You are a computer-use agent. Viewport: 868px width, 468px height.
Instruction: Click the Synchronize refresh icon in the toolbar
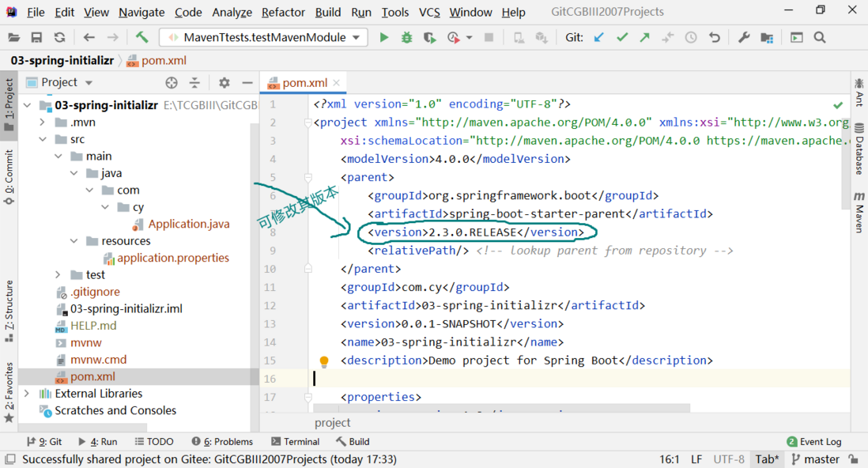pos(60,38)
